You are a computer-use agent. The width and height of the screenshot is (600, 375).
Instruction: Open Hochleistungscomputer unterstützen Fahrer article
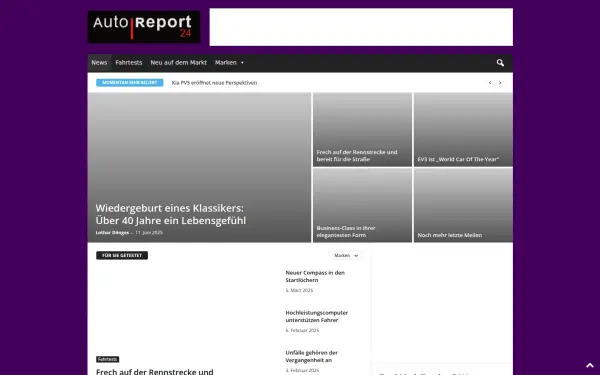(x=316, y=316)
